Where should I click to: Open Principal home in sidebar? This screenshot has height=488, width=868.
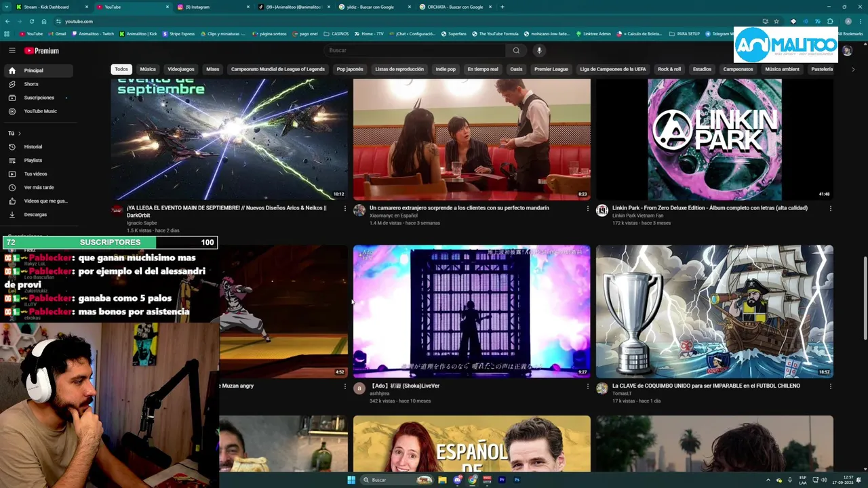click(x=38, y=70)
